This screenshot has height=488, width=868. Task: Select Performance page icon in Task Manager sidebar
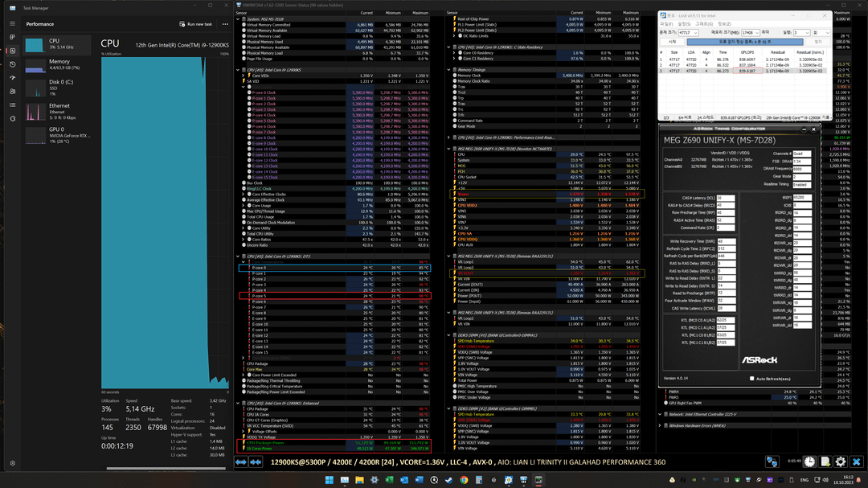pyautogui.click(x=12, y=51)
